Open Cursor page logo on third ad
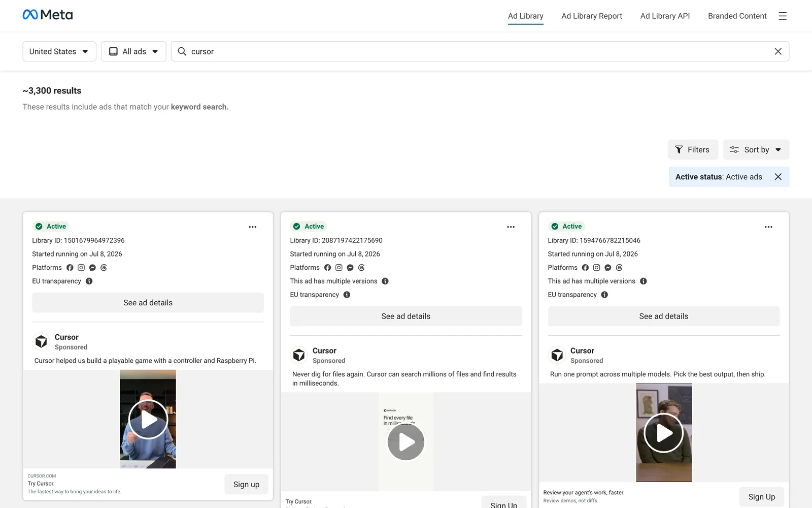 point(557,355)
